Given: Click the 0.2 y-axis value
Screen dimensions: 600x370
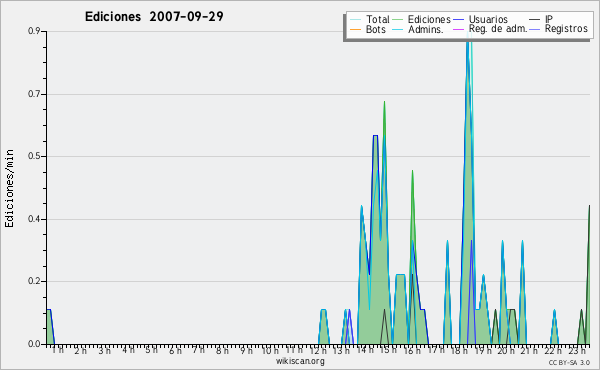Looking at the screenshot, I should click(x=34, y=281).
